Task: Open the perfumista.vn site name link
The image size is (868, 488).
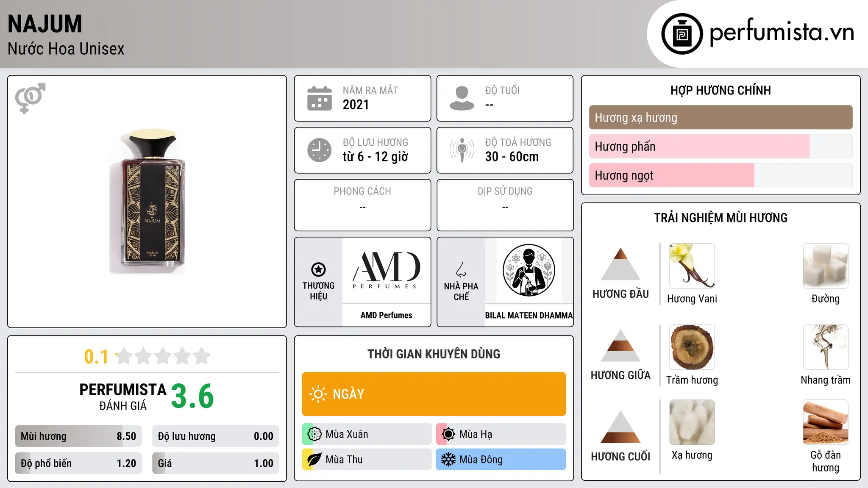Action: click(x=782, y=32)
